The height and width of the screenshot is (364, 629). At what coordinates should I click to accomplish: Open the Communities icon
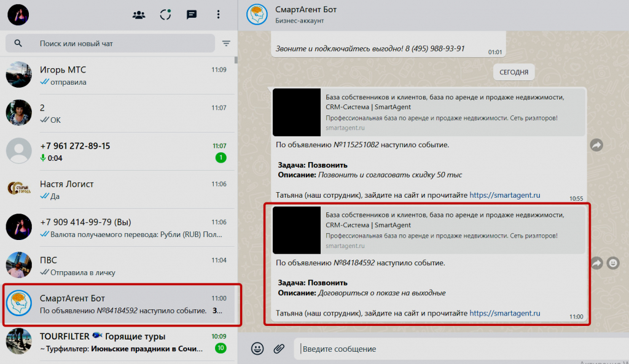point(139,15)
